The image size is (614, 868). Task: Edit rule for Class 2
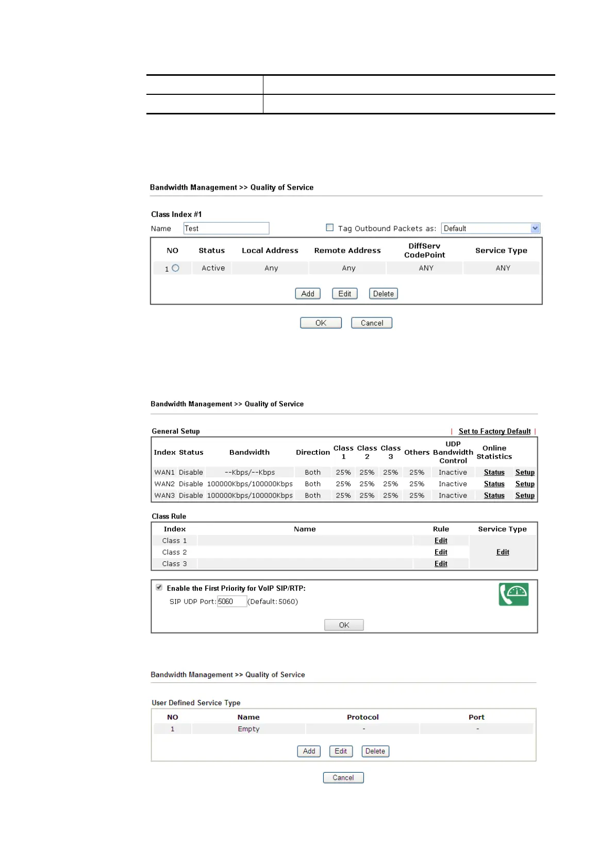click(441, 552)
